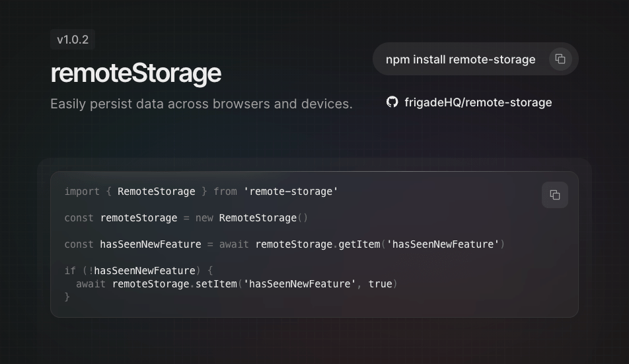Click the 'hasSeenNewFeature' string in getItem call
The width and height of the screenshot is (629, 364).
pyautogui.click(x=443, y=244)
